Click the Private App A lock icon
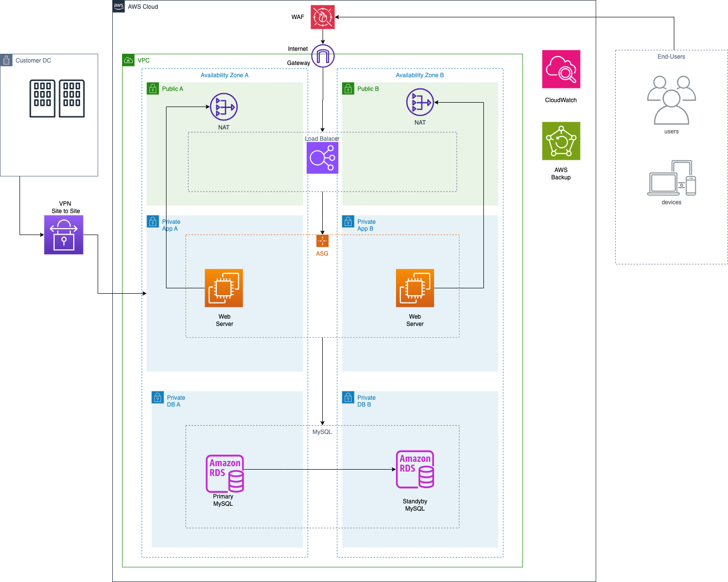 [153, 221]
